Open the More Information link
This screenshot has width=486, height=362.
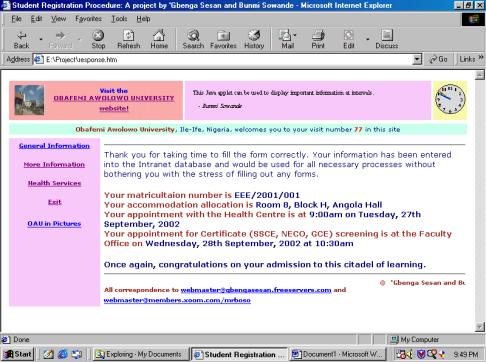tap(54, 164)
